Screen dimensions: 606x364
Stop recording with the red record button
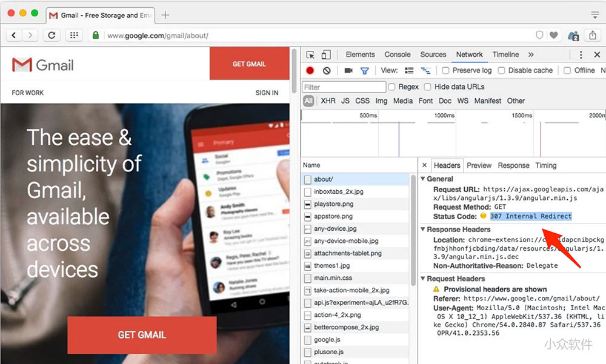pos(310,70)
